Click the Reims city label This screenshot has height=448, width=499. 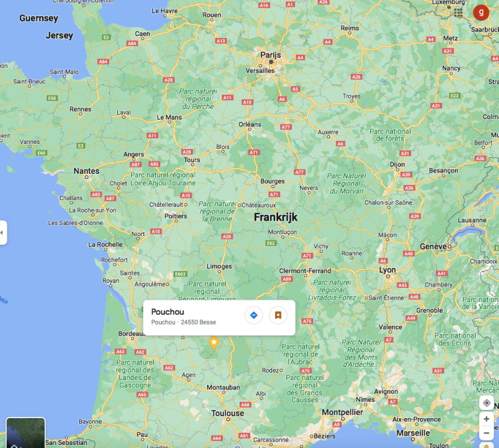click(x=350, y=28)
